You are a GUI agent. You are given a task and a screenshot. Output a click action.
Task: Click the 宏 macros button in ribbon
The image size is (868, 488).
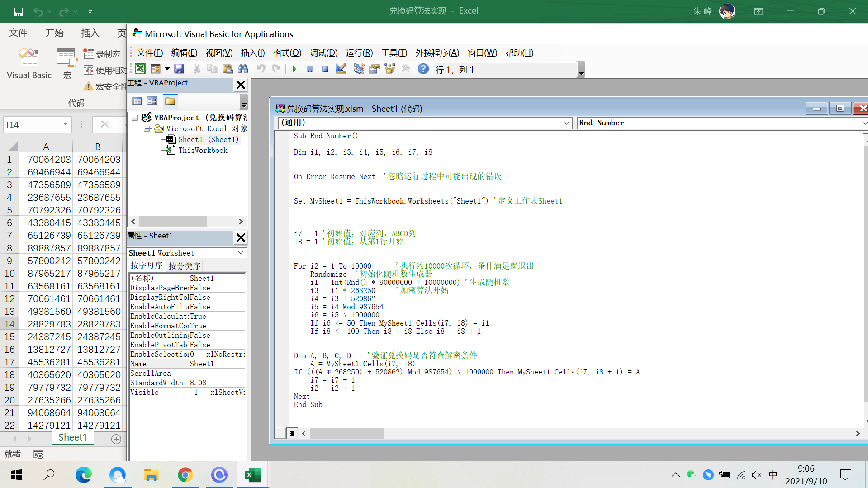[67, 64]
